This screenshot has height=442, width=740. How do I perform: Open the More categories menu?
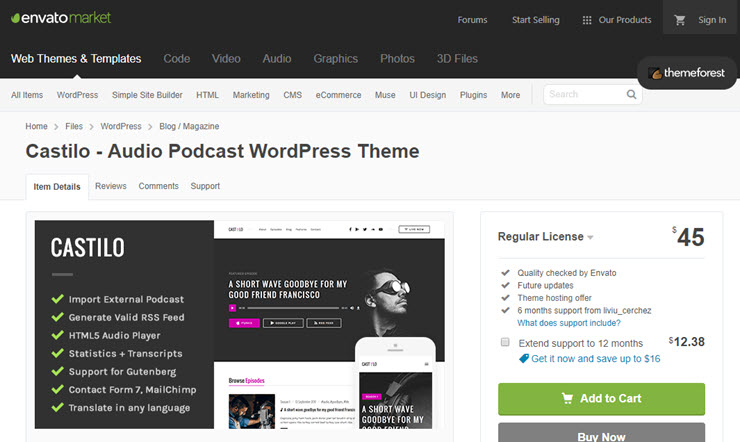(x=510, y=95)
